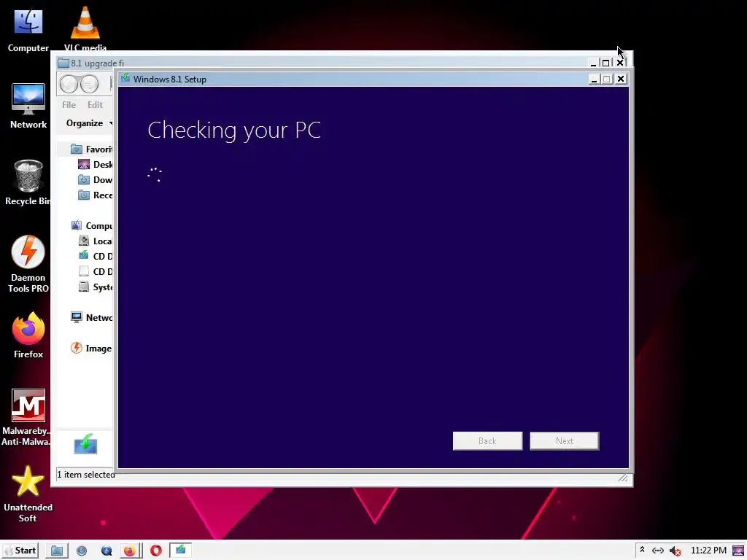Select Computer in Explorer navigation tree
The image size is (747, 560).
click(91, 226)
